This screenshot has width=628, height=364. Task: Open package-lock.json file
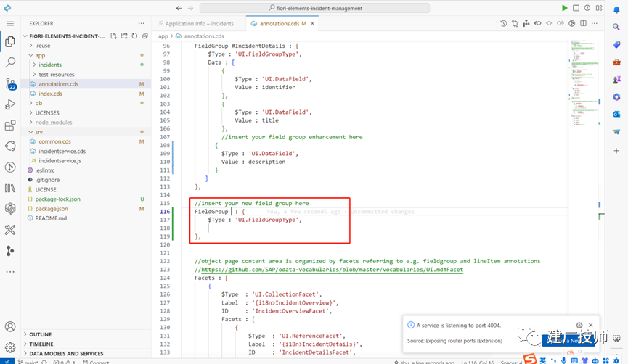57,199
